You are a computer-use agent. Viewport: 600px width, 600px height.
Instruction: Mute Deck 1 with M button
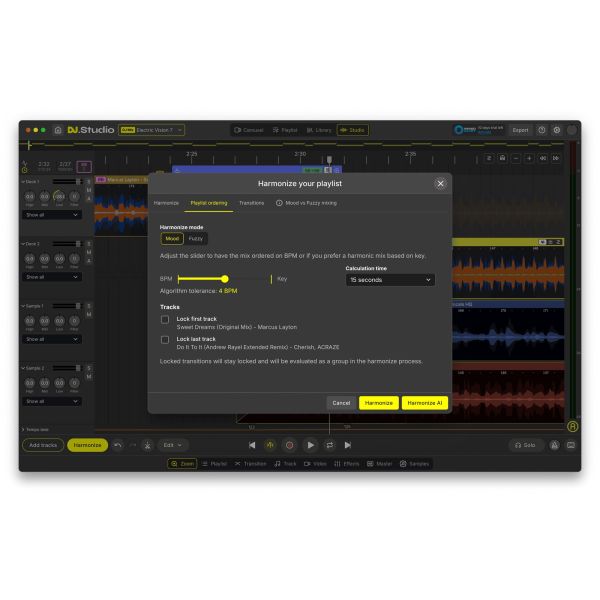[x=89, y=190]
